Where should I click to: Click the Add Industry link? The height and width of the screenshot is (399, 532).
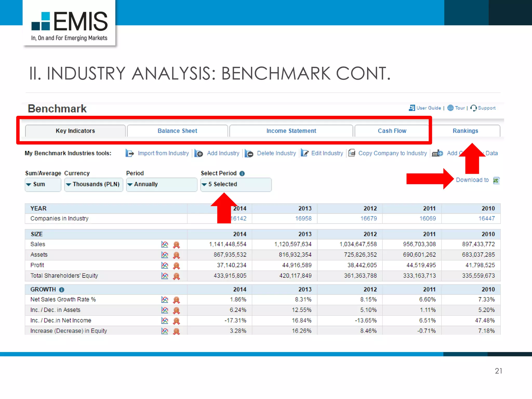(x=223, y=153)
